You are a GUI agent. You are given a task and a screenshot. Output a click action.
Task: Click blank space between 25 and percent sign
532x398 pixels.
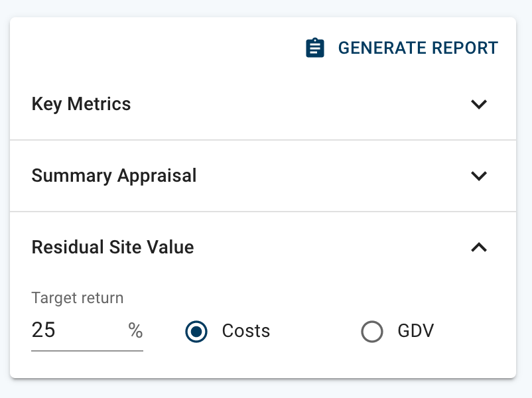92,330
